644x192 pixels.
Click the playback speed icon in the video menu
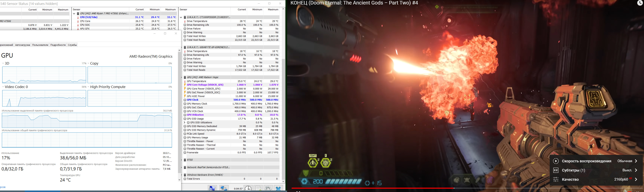pyautogui.click(x=556, y=161)
